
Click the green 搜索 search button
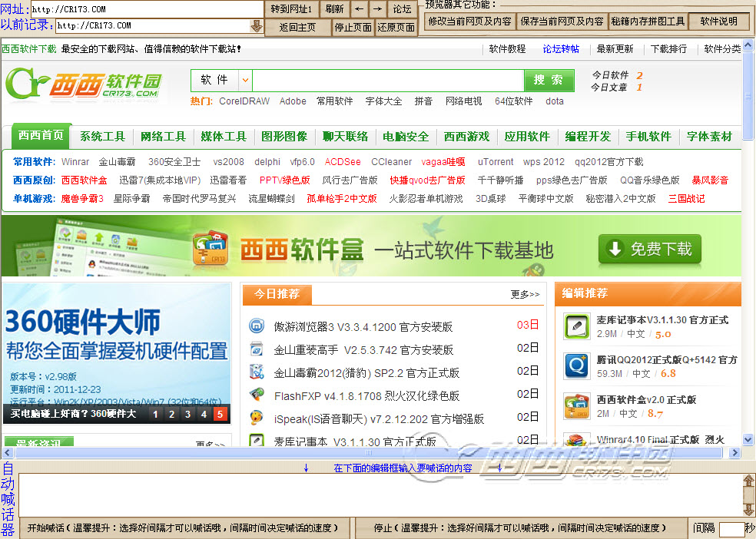tap(549, 80)
